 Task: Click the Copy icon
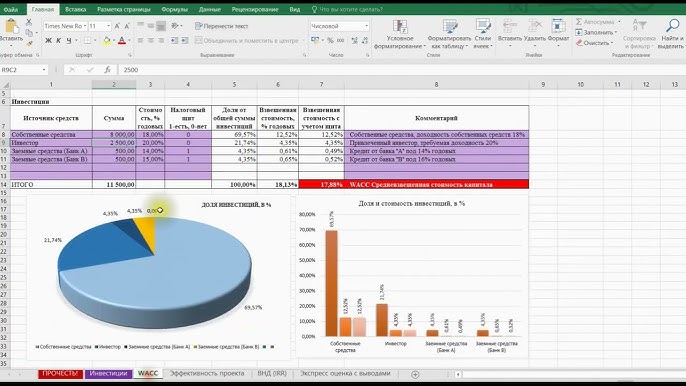29,33
